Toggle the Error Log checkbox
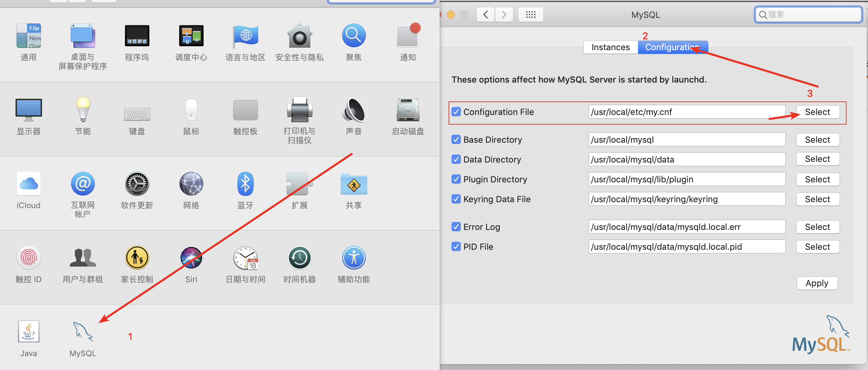The image size is (868, 370). click(456, 227)
